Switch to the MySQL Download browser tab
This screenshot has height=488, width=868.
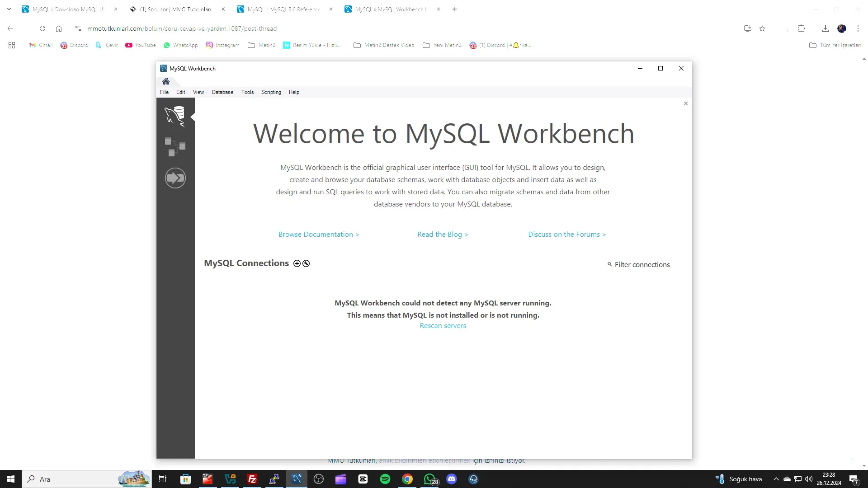pos(68,9)
